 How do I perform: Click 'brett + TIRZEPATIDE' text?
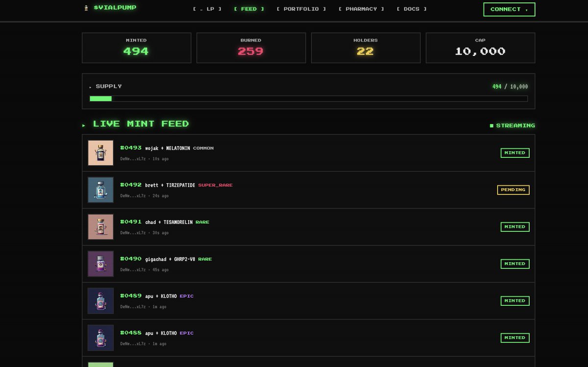170,185
